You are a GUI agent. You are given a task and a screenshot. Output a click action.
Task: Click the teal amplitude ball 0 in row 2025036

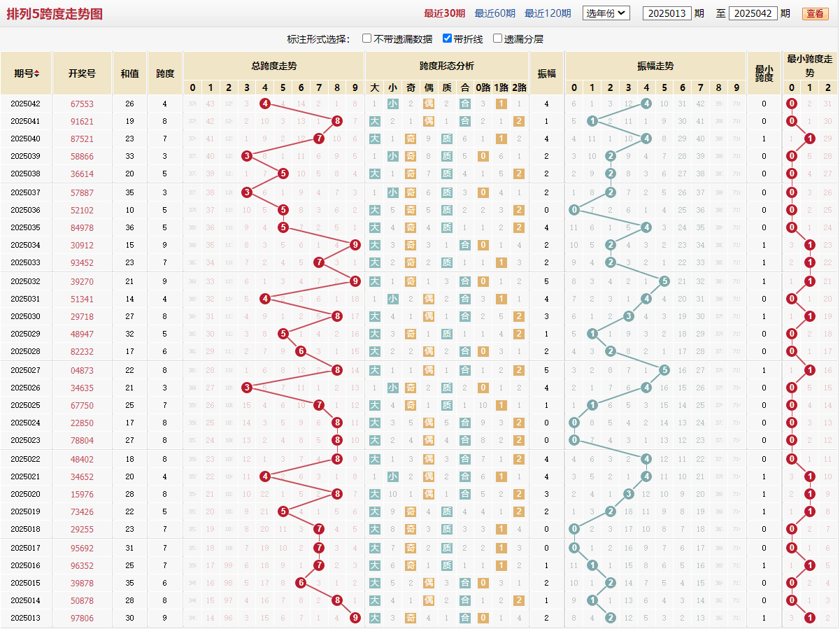[574, 210]
